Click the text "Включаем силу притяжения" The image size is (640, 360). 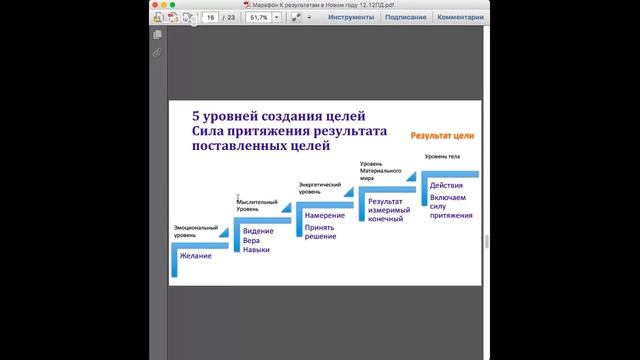click(x=451, y=207)
